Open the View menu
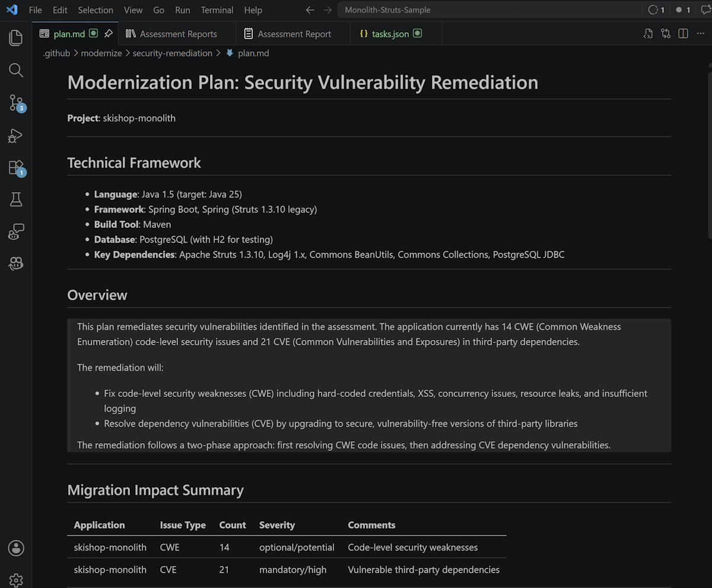Screen dimensions: 712x588 coord(133,10)
